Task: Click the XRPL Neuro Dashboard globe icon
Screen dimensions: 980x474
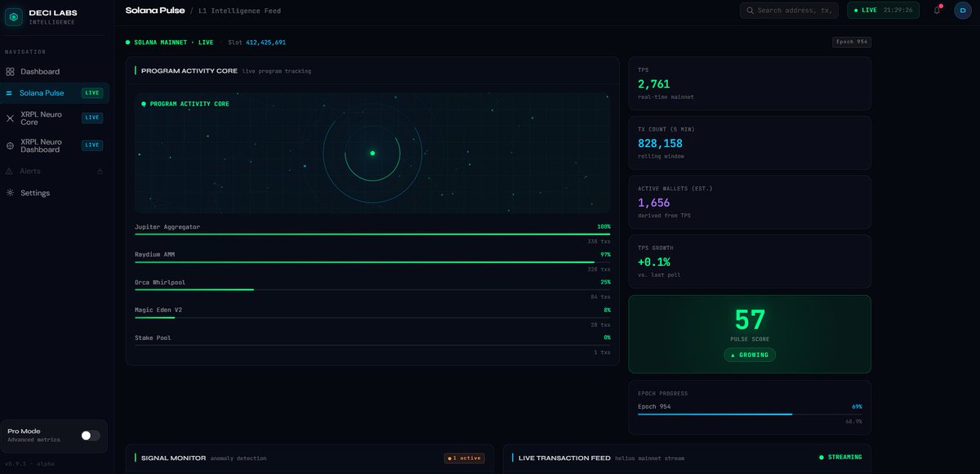Action: [x=10, y=145]
